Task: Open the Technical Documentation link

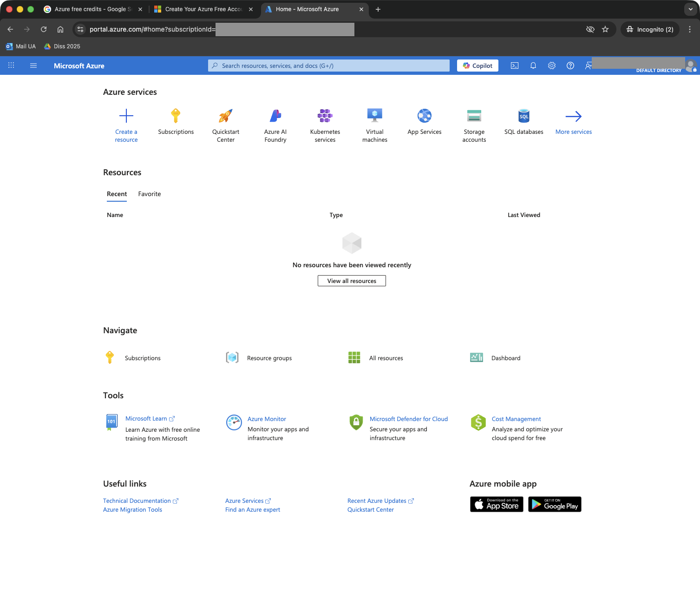Action: 137,501
